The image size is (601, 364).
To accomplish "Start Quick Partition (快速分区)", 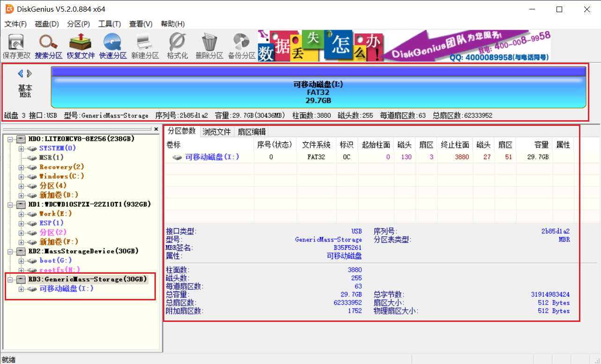I will click(113, 47).
